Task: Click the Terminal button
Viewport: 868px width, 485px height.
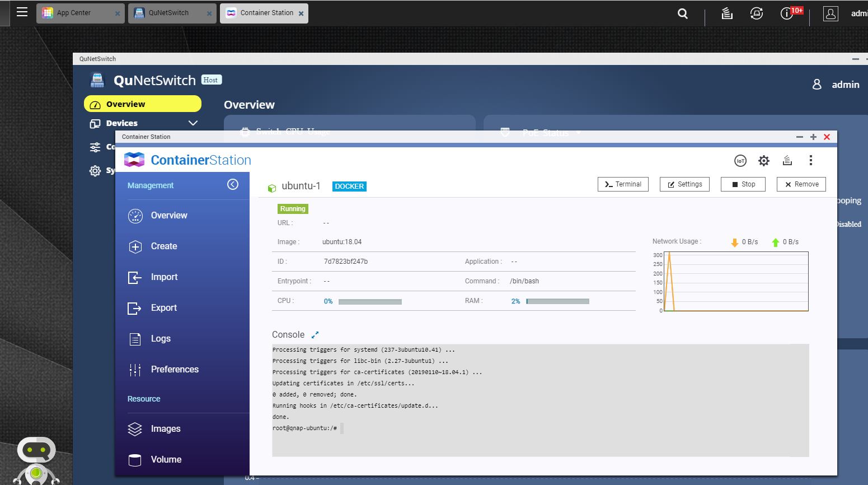Action: click(x=623, y=184)
